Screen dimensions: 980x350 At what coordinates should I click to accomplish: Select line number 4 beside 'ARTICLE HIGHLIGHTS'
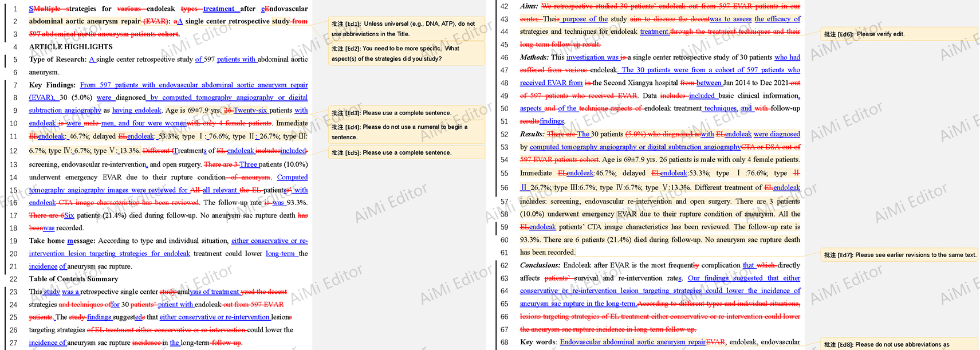(15, 47)
